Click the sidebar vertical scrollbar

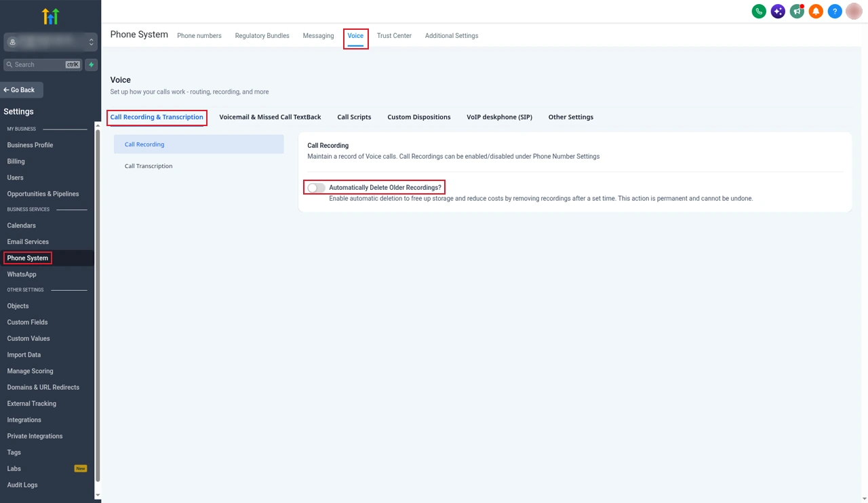pos(98,305)
